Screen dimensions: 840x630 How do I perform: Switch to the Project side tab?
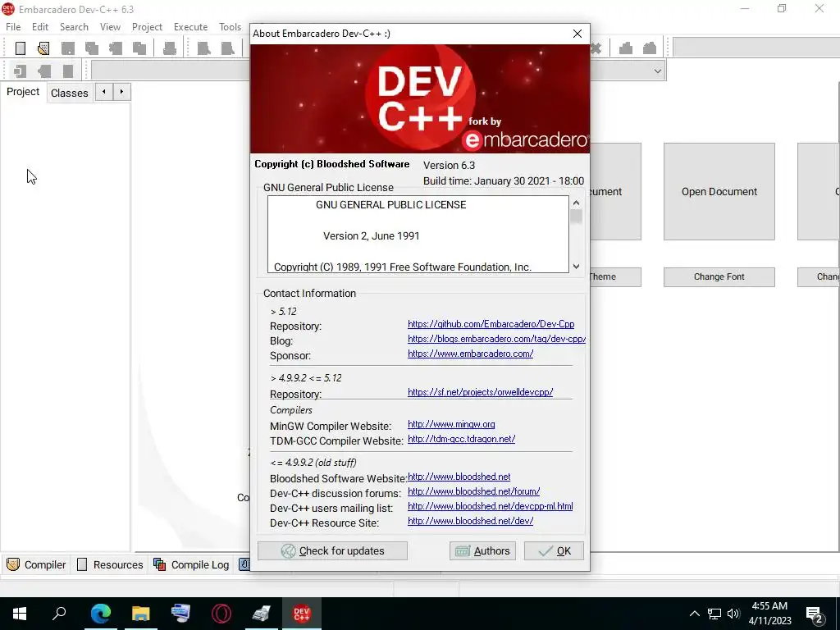click(23, 92)
